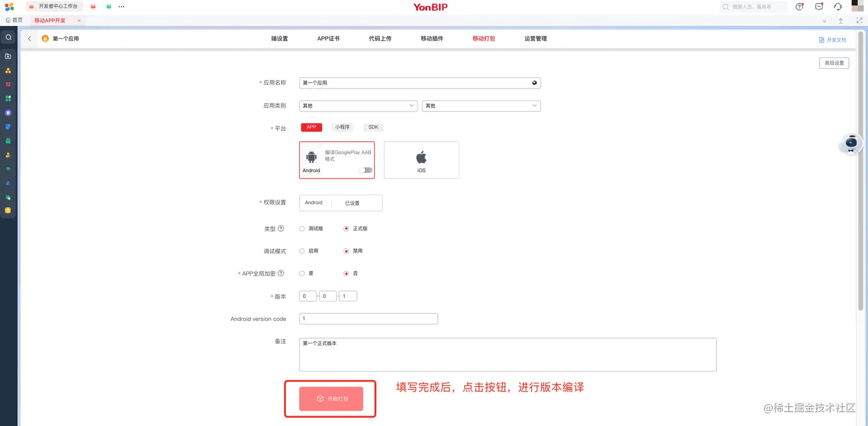Image resolution: width=868 pixels, height=426 pixels.
Task: Select the 测试版 radio button
Action: pos(302,229)
